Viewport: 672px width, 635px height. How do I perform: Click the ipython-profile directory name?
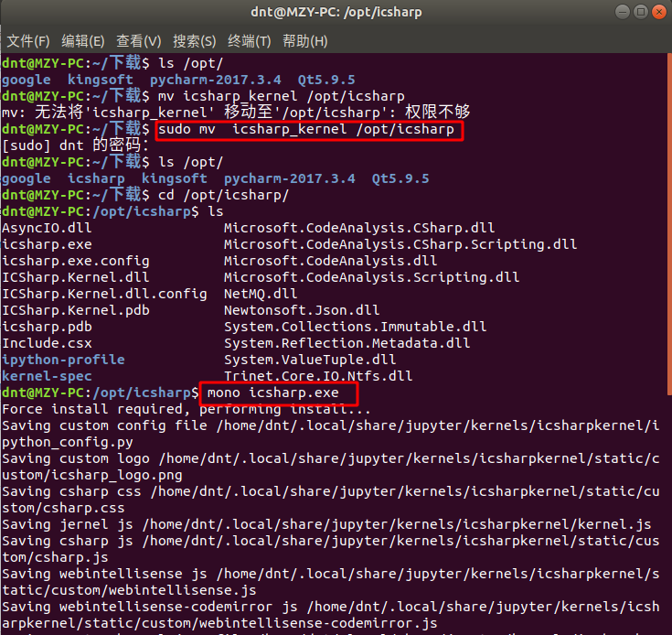[x=63, y=360]
